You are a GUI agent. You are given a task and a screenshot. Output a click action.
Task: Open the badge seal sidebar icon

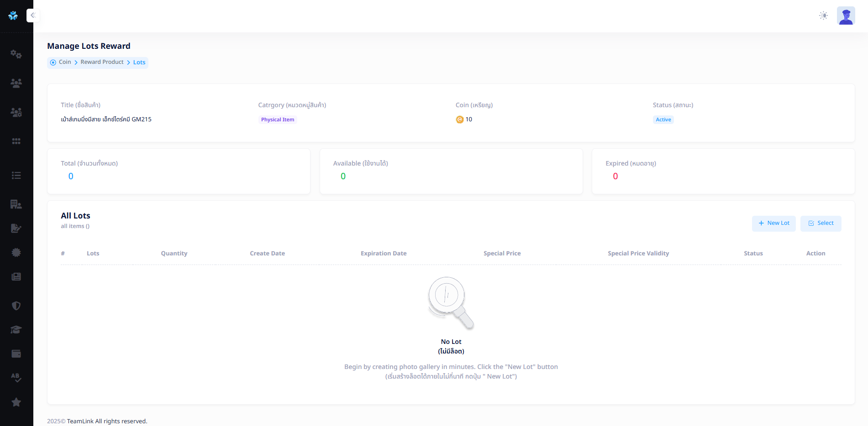[16, 252]
